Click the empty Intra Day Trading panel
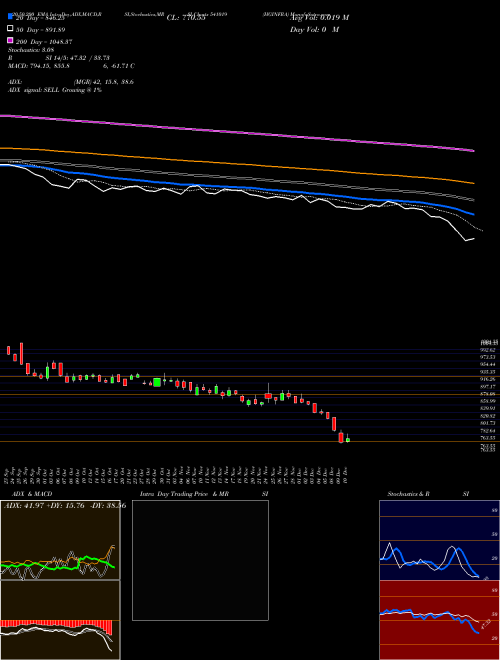Viewport: 500px width, 660px height. (x=200, y=560)
